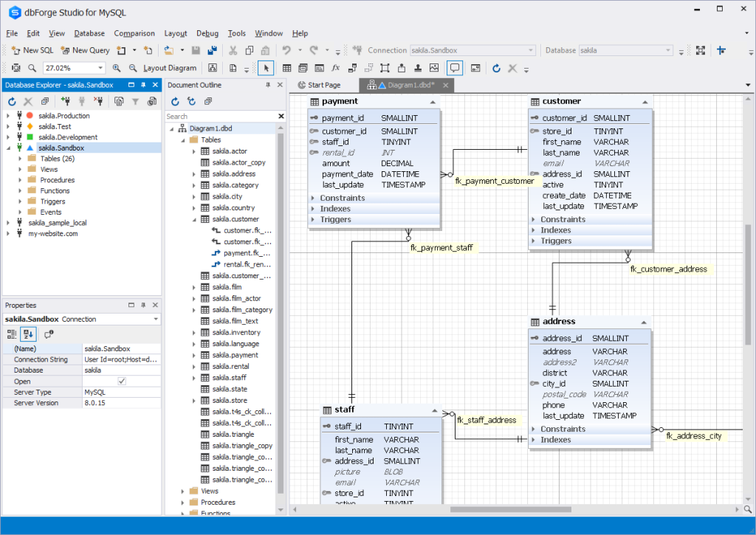756x535 pixels.
Task: Open the Database menu
Action: (x=89, y=33)
